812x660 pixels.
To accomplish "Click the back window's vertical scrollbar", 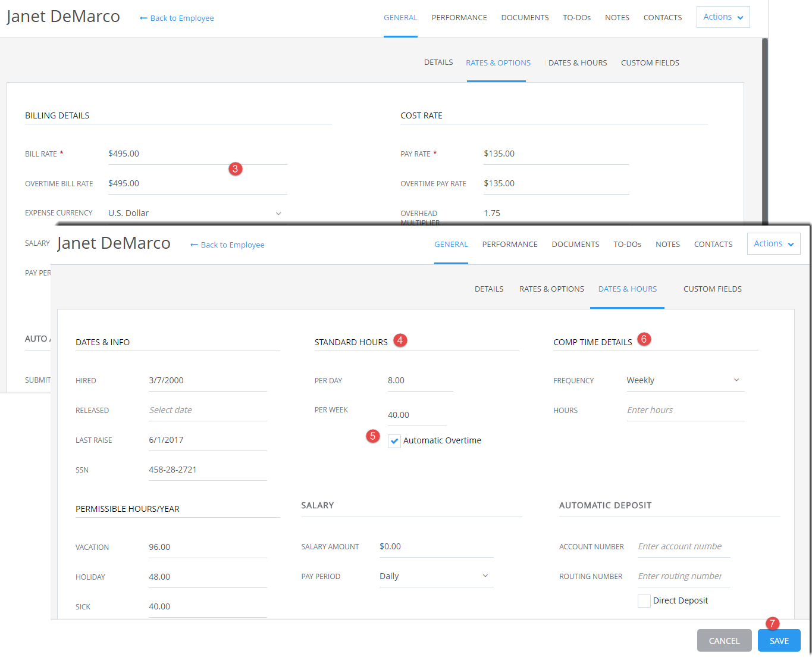I will point(765,131).
